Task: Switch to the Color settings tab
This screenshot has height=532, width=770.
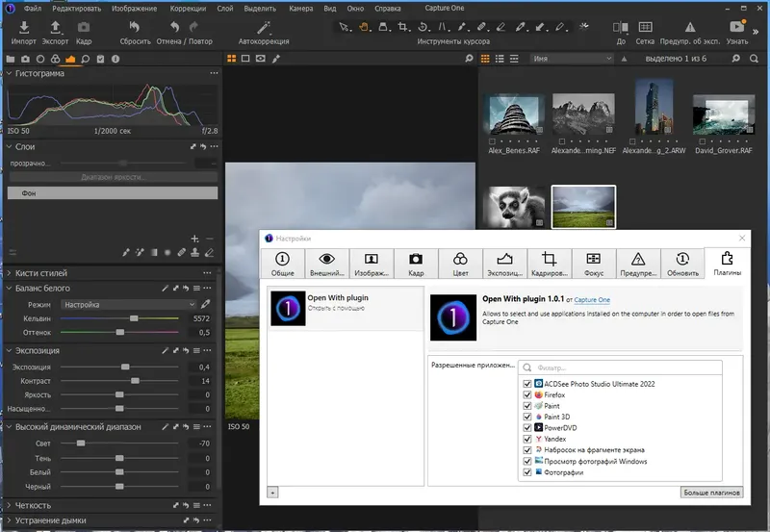Action: [461, 264]
